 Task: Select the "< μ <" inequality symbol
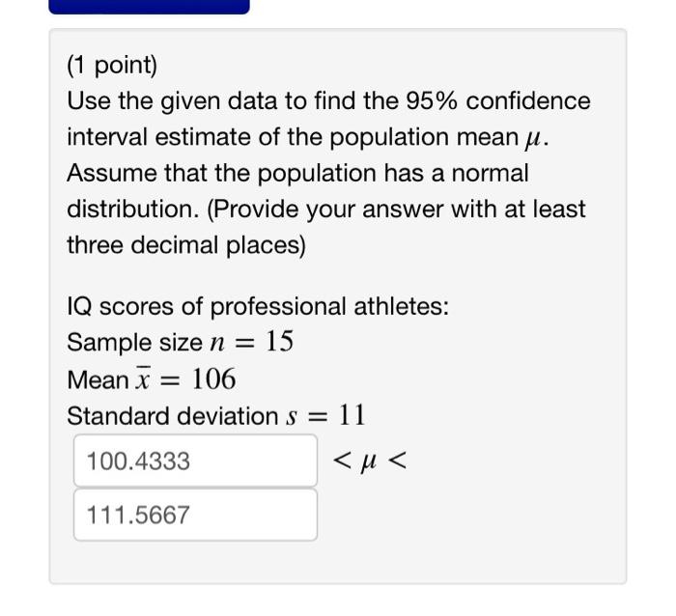click(x=370, y=461)
